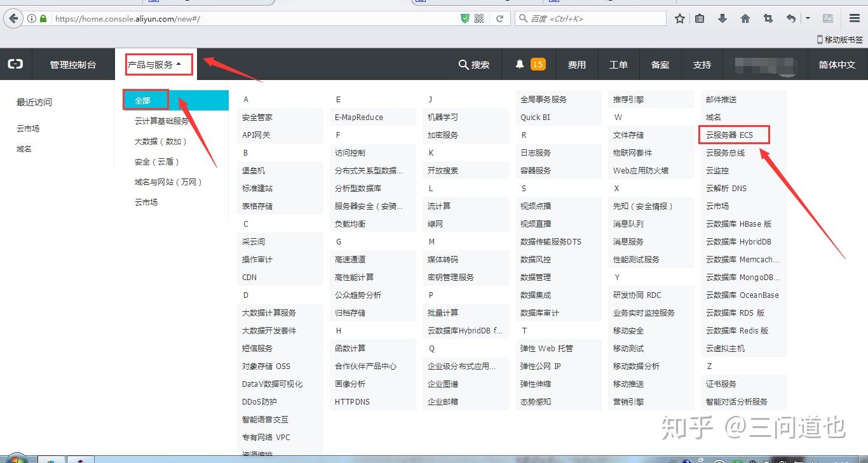Click the 搜索 search icon in header
Screen dimensions: 868x463
[474, 65]
